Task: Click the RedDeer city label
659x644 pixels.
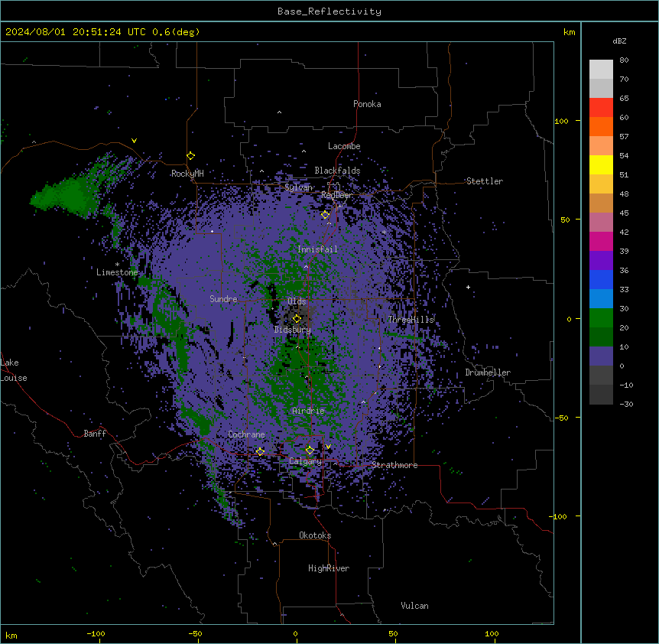Action: point(336,195)
